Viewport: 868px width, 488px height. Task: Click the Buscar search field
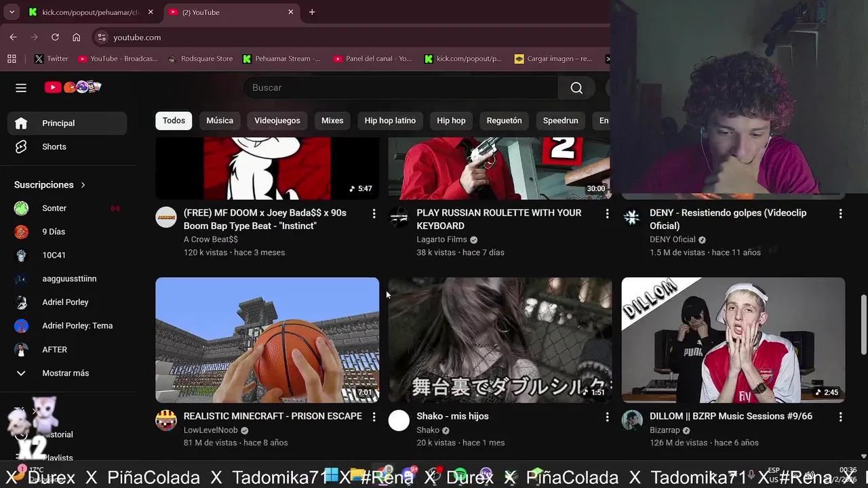pyautogui.click(x=400, y=87)
